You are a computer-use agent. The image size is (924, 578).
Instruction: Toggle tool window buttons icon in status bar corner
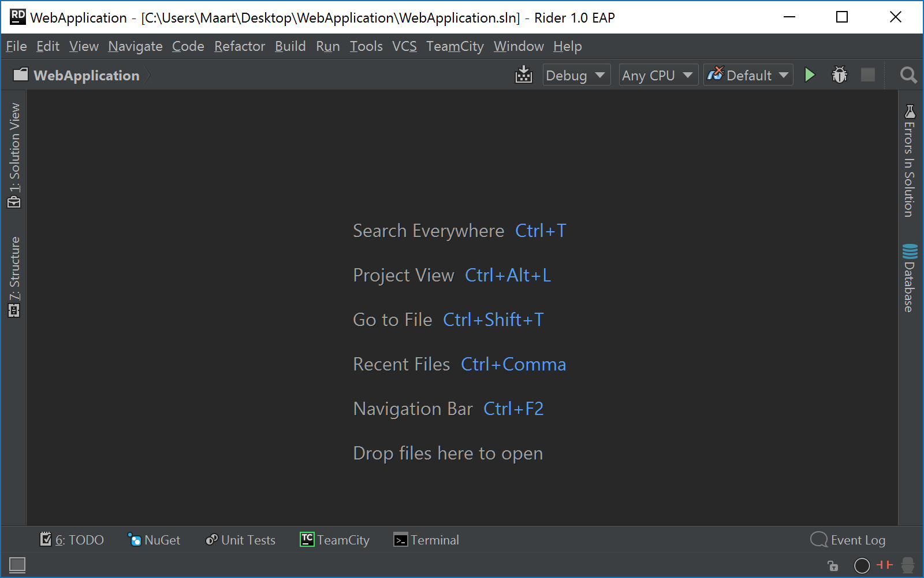(17, 565)
